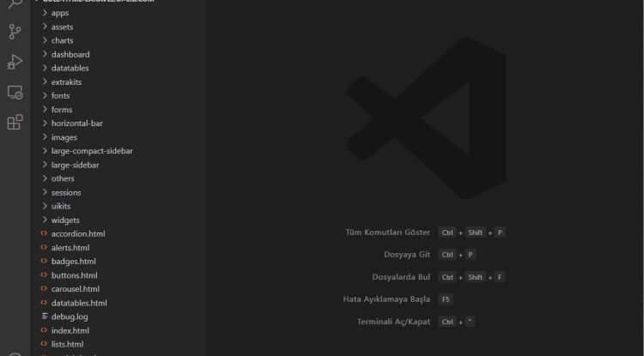This screenshot has width=644, height=356.
Task: Select the large-compact-sidebar folder
Action: (x=92, y=151)
